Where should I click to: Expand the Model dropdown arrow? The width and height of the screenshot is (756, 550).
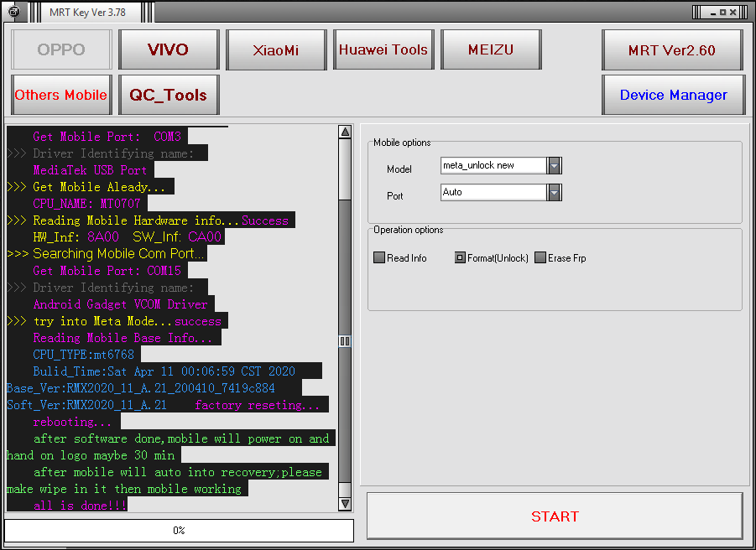pos(554,166)
